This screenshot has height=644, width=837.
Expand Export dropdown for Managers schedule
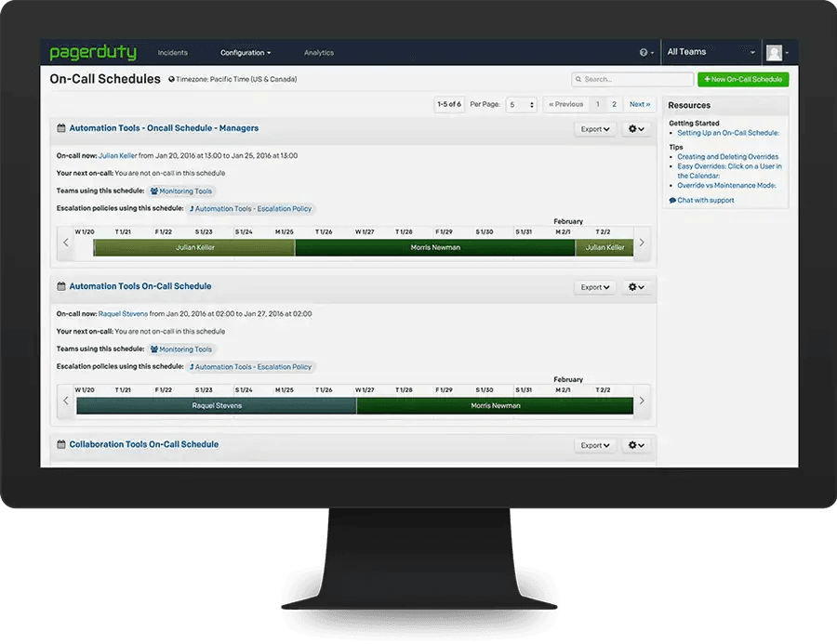(x=595, y=129)
